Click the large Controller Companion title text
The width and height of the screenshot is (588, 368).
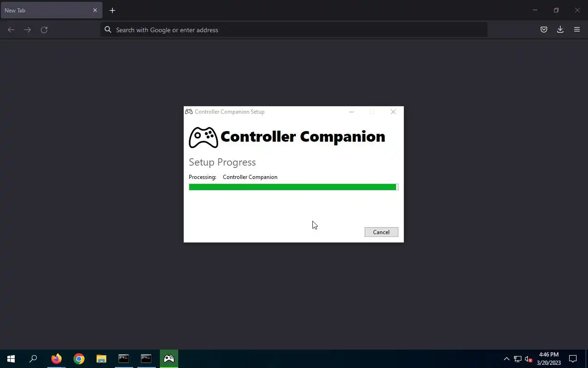[x=303, y=137]
